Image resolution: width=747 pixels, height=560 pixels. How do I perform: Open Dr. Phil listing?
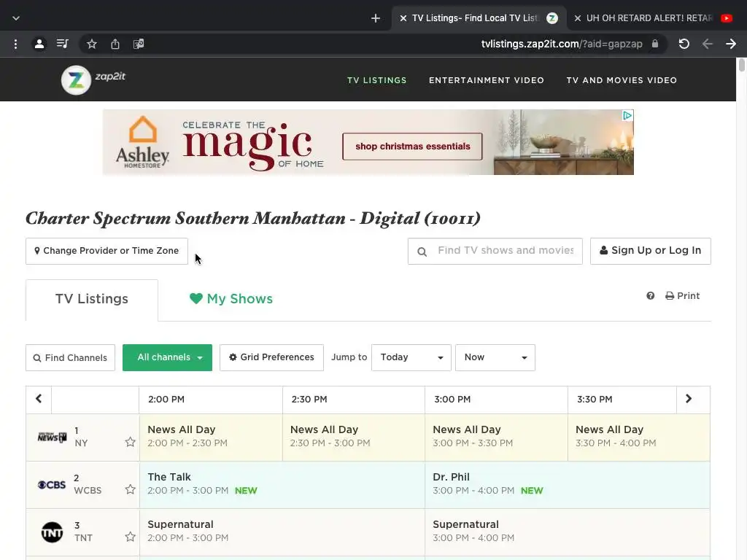click(x=568, y=485)
